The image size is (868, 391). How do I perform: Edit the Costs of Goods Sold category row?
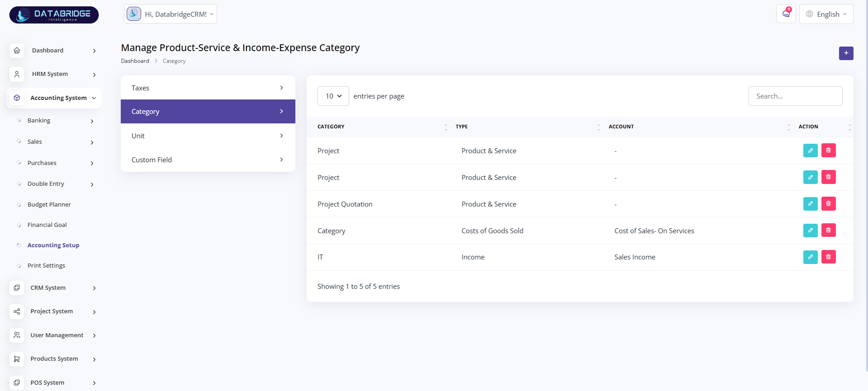810,231
